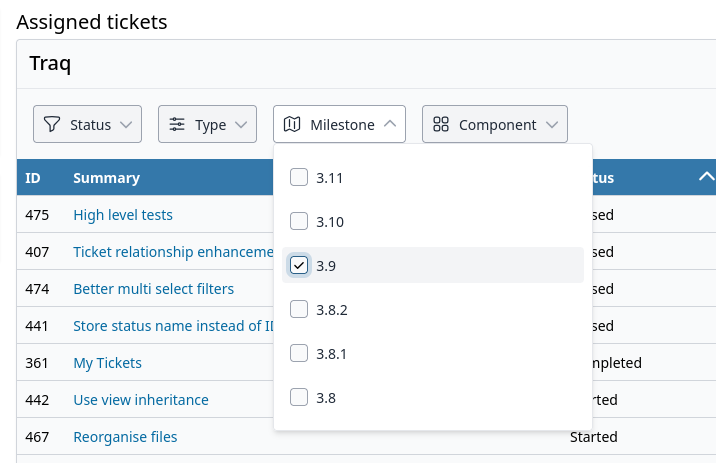Check the 3.8 milestone checkbox
716x463 pixels.
coord(299,397)
